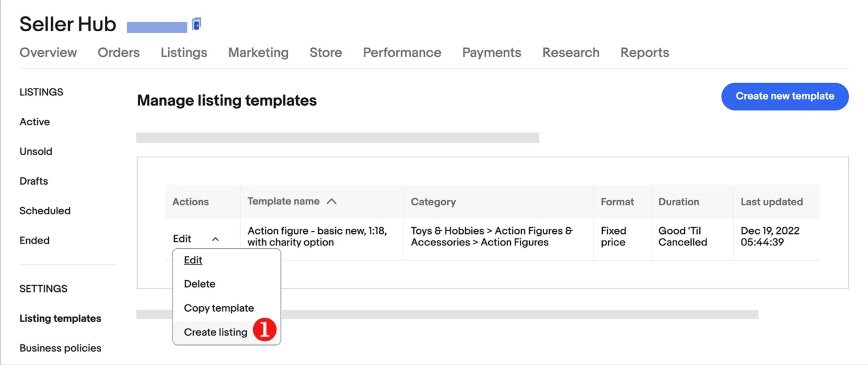The width and height of the screenshot is (868, 365).
Task: Open the Payments tab
Action: tap(492, 53)
